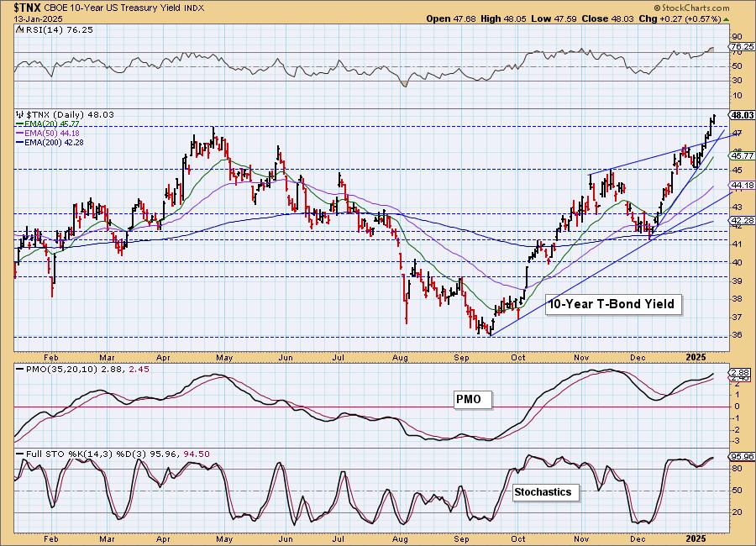Viewport: 756px width, 546px height.
Task: Select the 13-Jan-2025 date text
Action: click(37, 18)
